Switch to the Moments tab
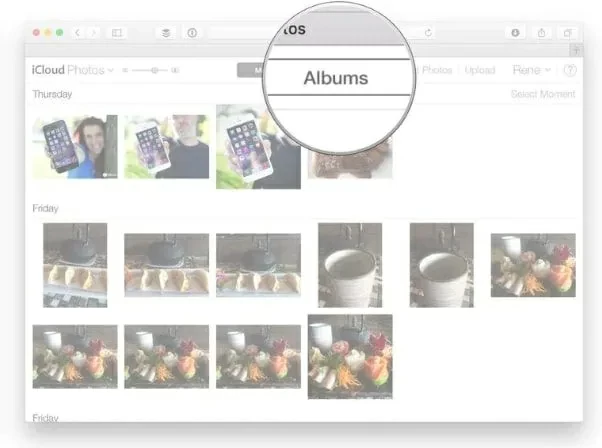The width and height of the screenshot is (602, 448). click(251, 70)
